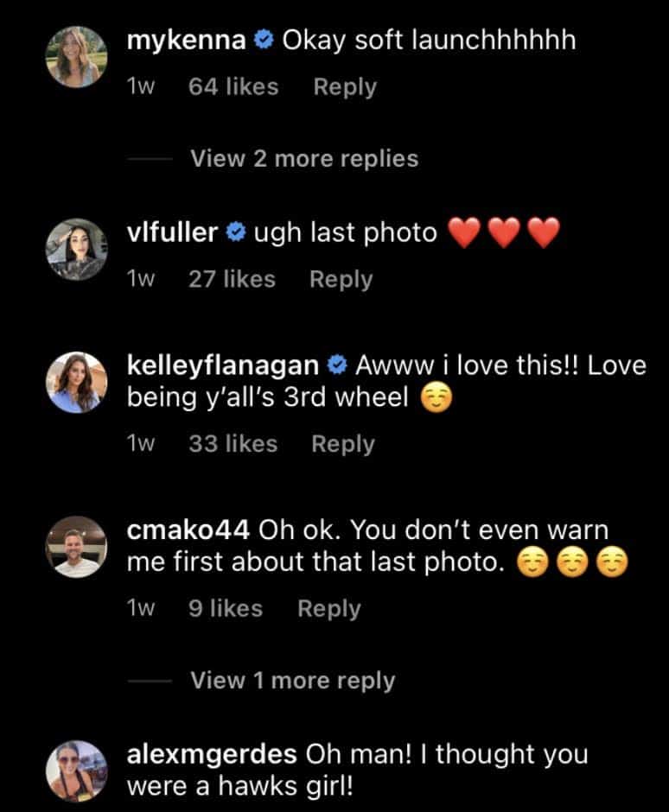
Task: View the 27 likes on vlfuller's comment
Action: [232, 280]
